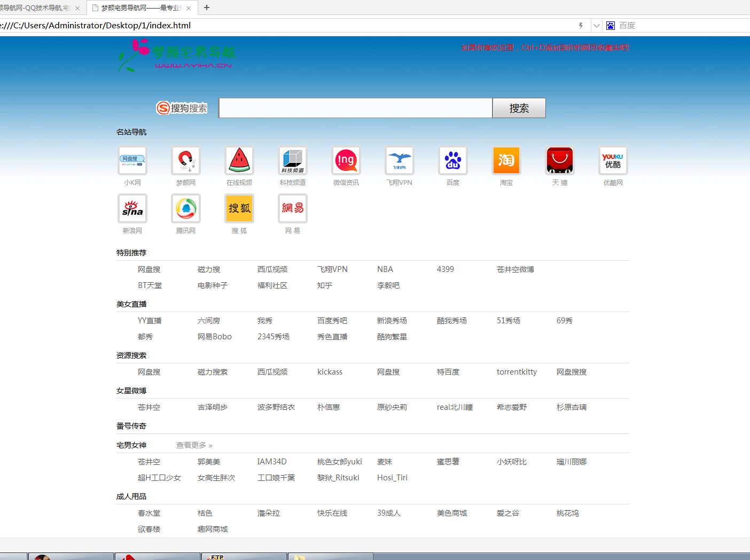Screen dimensions: 750x560
Task: Open the 朴信惠 link
Action: click(329, 407)
